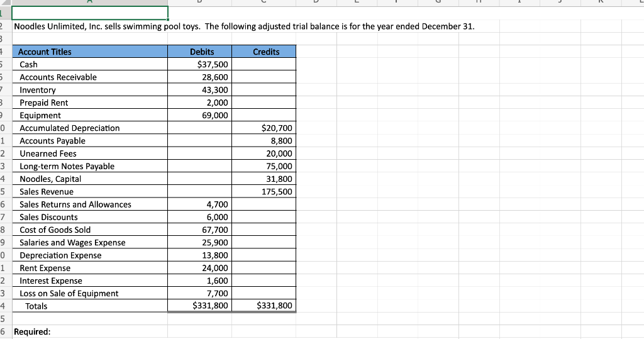Click the Accounts Payable cell

[90, 141]
